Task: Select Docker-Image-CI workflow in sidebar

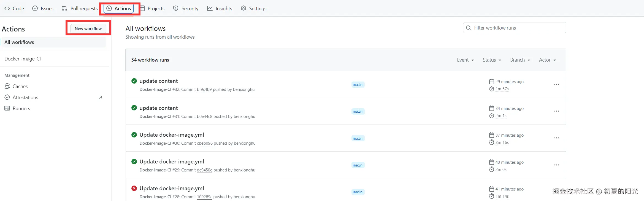Action: (x=23, y=59)
